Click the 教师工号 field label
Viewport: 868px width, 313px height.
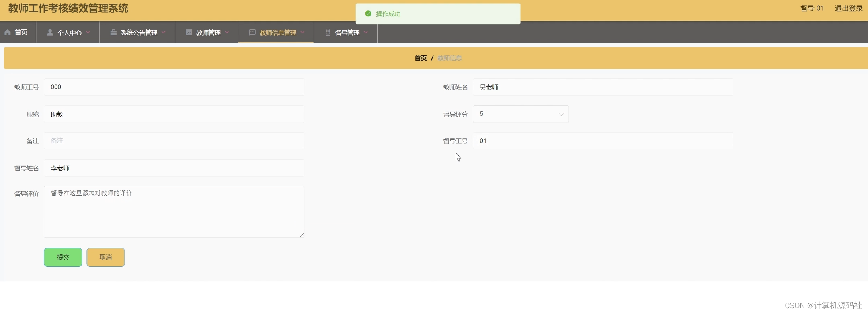pyautogui.click(x=27, y=87)
